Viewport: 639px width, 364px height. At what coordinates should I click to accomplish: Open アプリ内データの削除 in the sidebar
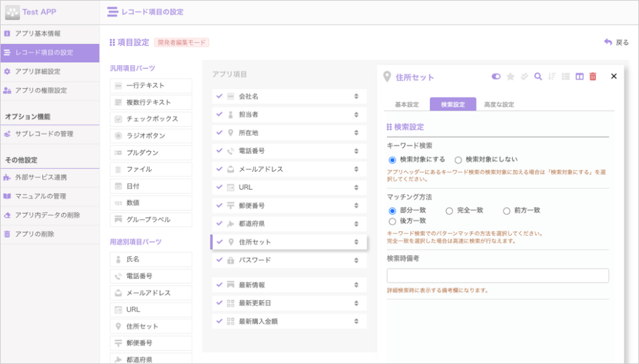(x=50, y=215)
